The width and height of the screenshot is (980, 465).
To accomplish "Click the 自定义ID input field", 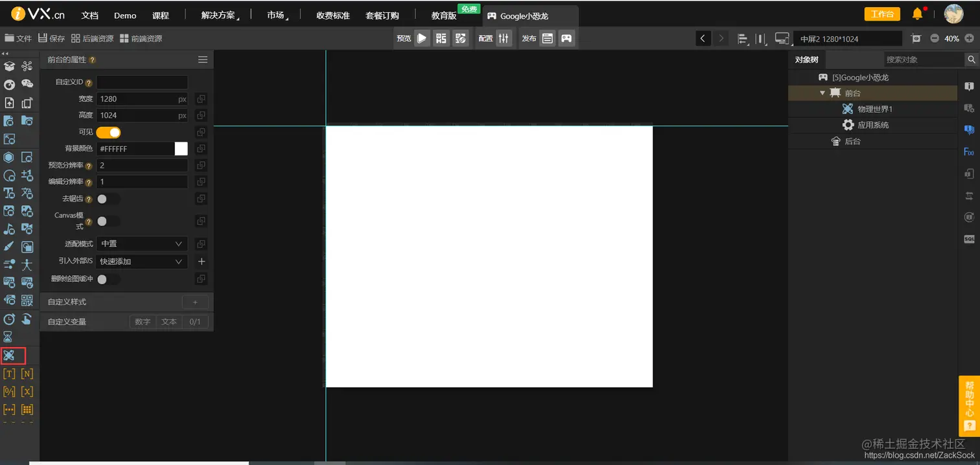I will pos(142,82).
